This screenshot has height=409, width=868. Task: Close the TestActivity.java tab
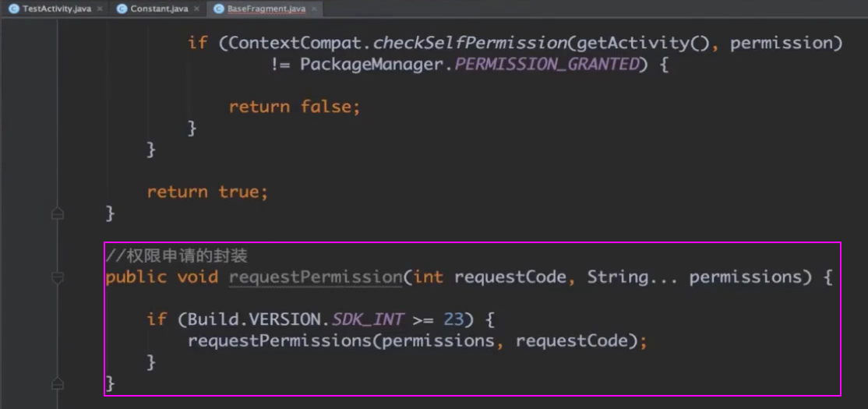[100, 9]
